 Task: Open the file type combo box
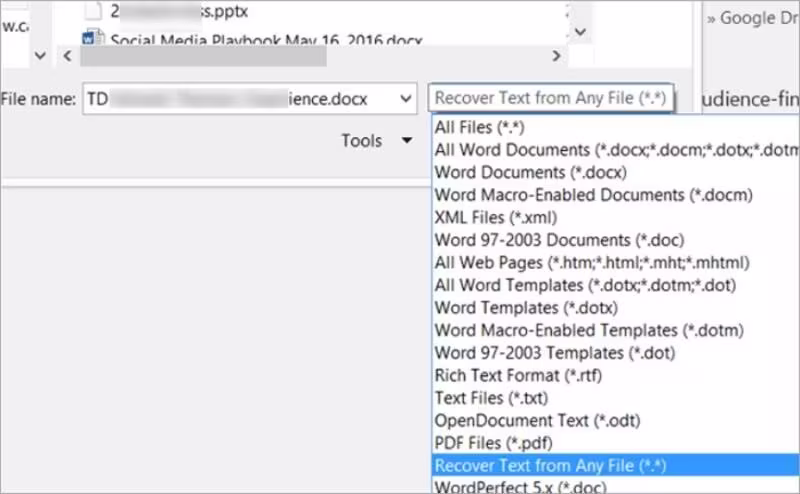[x=551, y=97]
